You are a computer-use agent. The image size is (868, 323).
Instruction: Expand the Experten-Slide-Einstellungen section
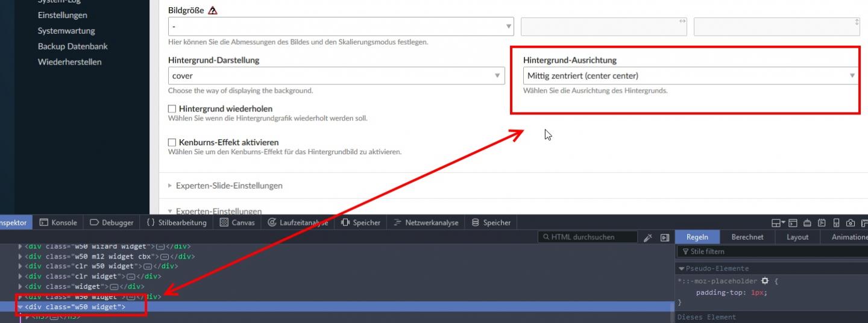click(x=228, y=186)
